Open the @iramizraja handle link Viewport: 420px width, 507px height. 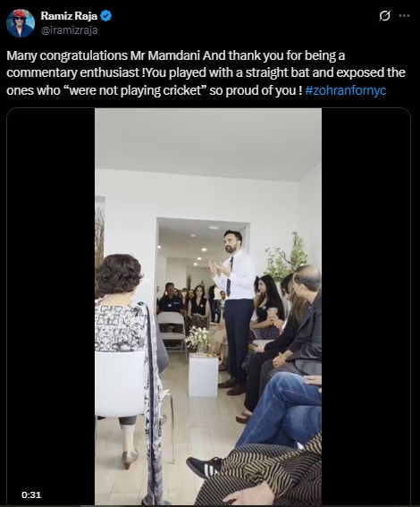[69, 30]
